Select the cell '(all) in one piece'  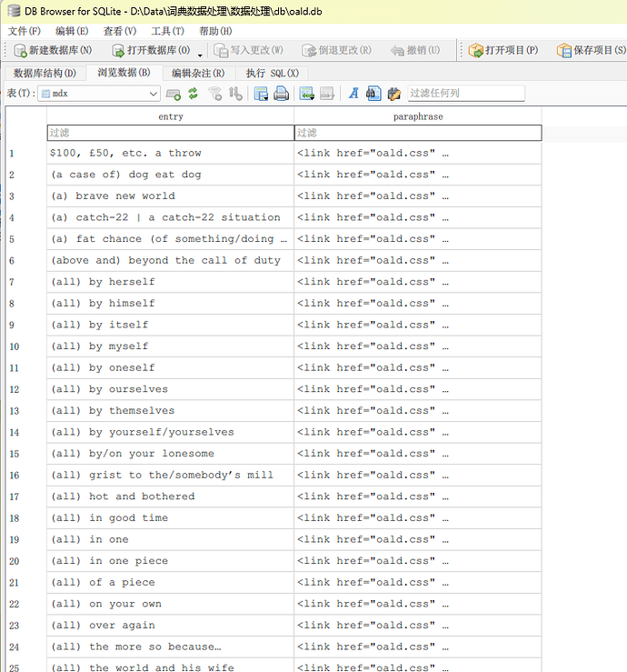(171, 560)
